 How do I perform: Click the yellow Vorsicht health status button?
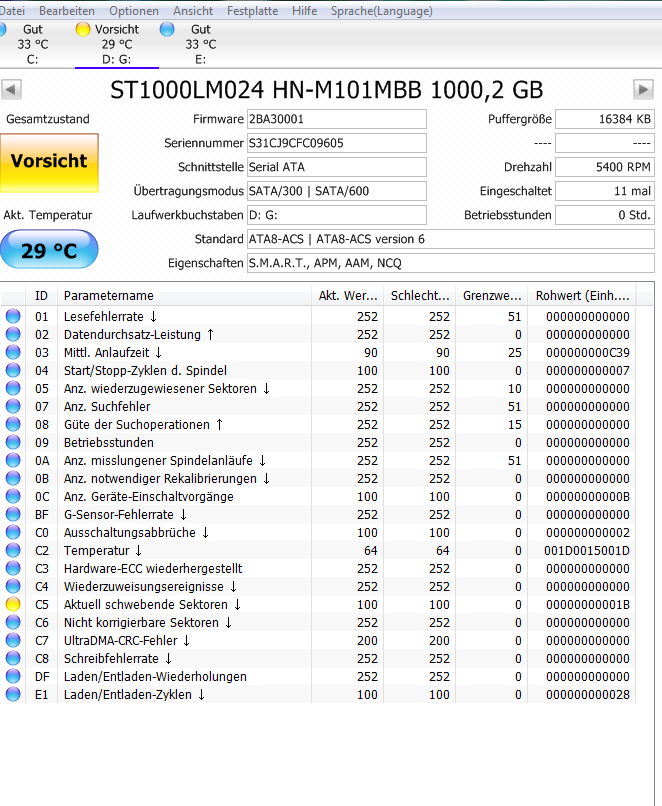[x=49, y=162]
